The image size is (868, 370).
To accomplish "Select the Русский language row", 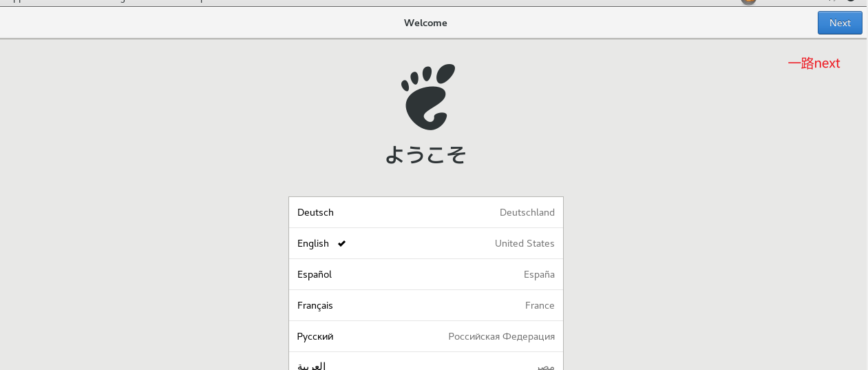I will pos(426,336).
